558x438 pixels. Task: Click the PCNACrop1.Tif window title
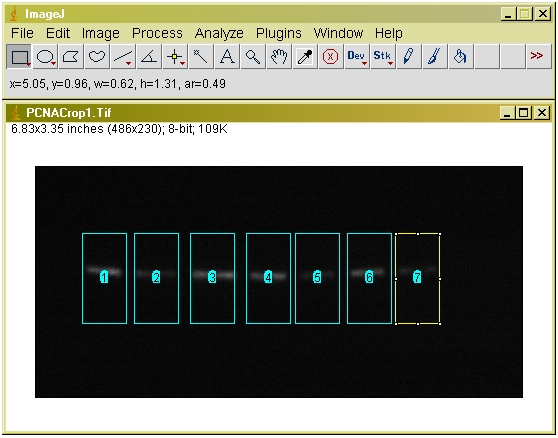[x=69, y=113]
